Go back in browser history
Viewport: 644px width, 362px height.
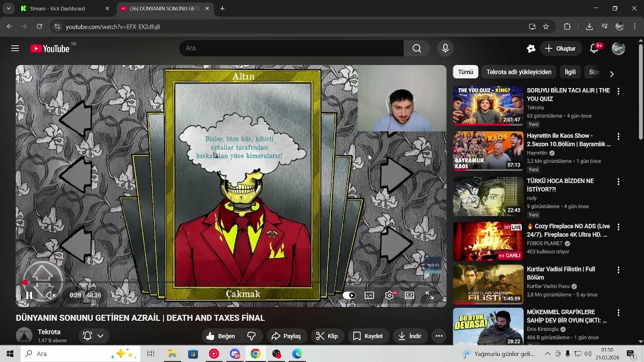[x=9, y=27]
